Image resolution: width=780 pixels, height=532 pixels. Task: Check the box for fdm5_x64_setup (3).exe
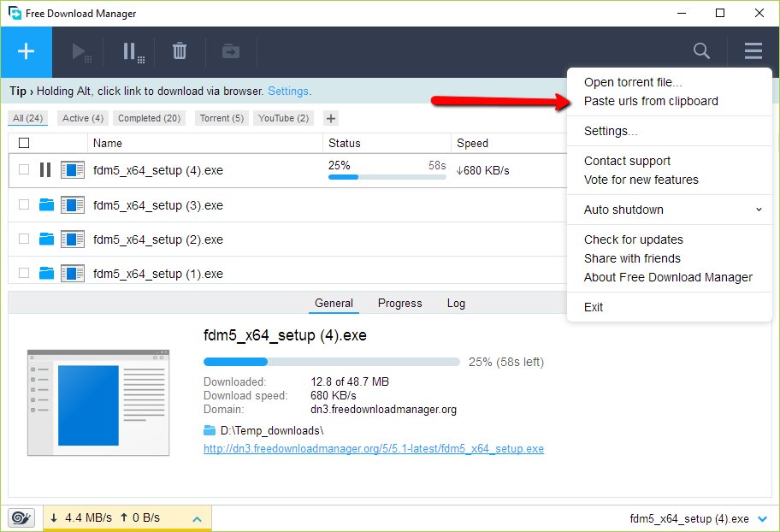[x=24, y=204]
